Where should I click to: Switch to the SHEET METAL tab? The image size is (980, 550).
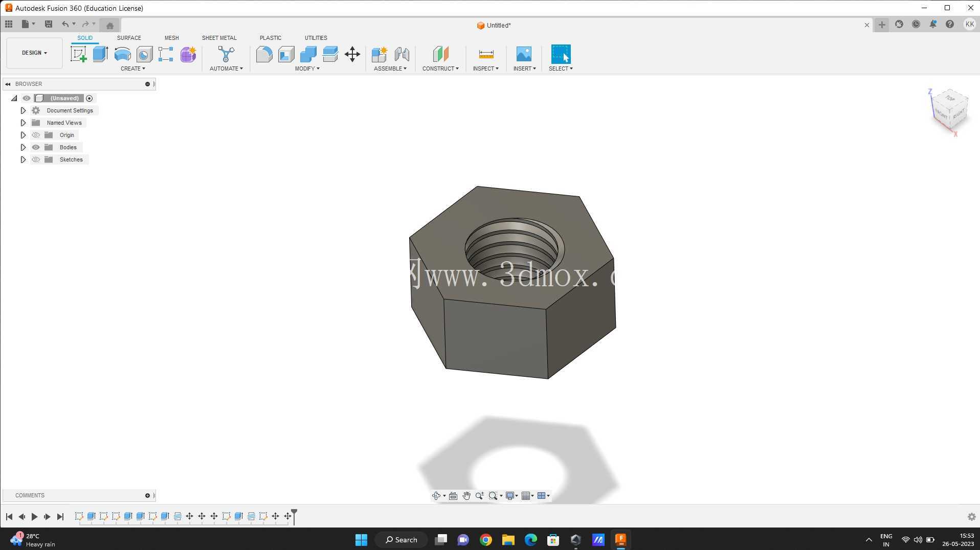click(x=219, y=38)
